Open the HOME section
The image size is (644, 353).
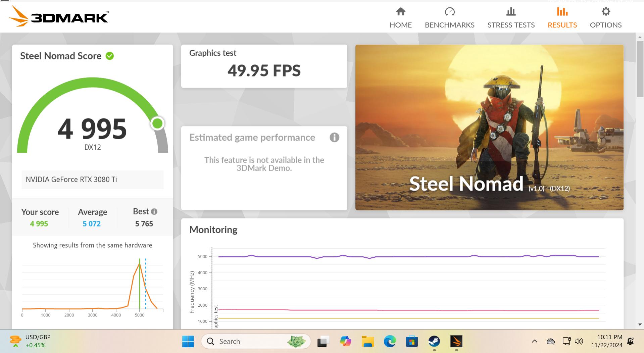[401, 18]
